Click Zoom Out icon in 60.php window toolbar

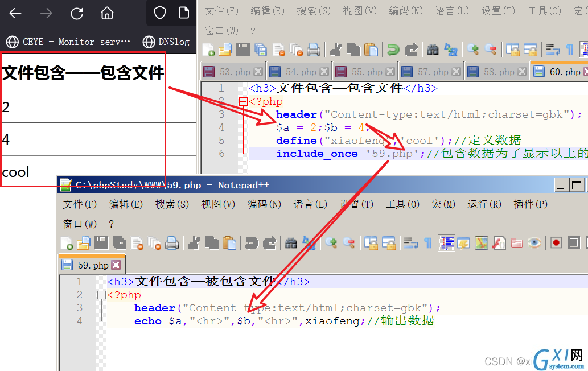[491, 50]
